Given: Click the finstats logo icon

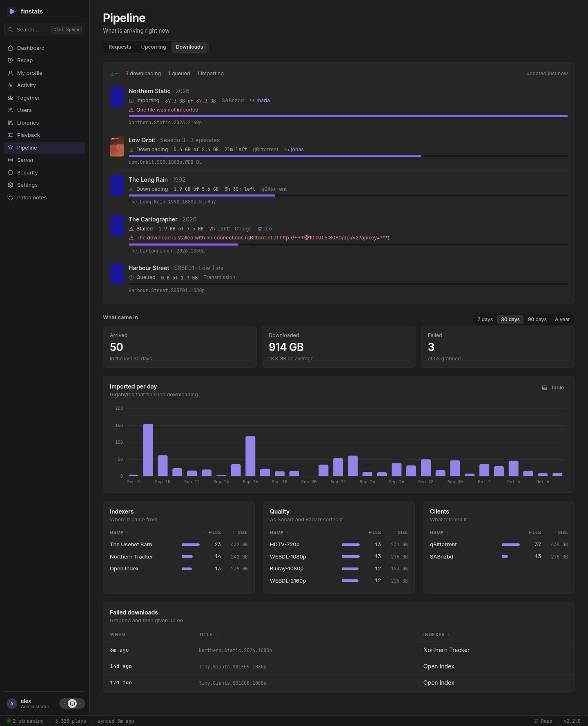Looking at the screenshot, I should click(12, 11).
